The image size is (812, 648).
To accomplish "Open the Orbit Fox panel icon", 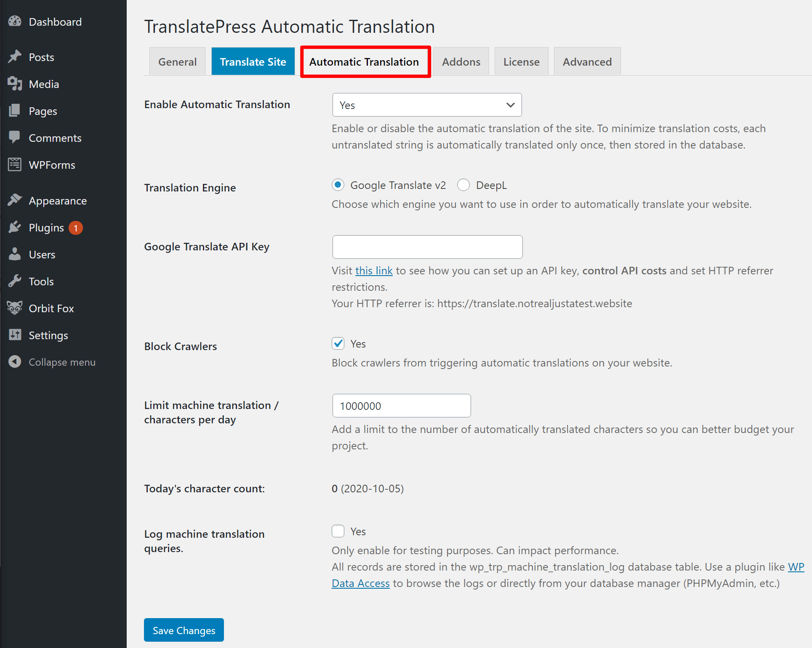I will 15,308.
